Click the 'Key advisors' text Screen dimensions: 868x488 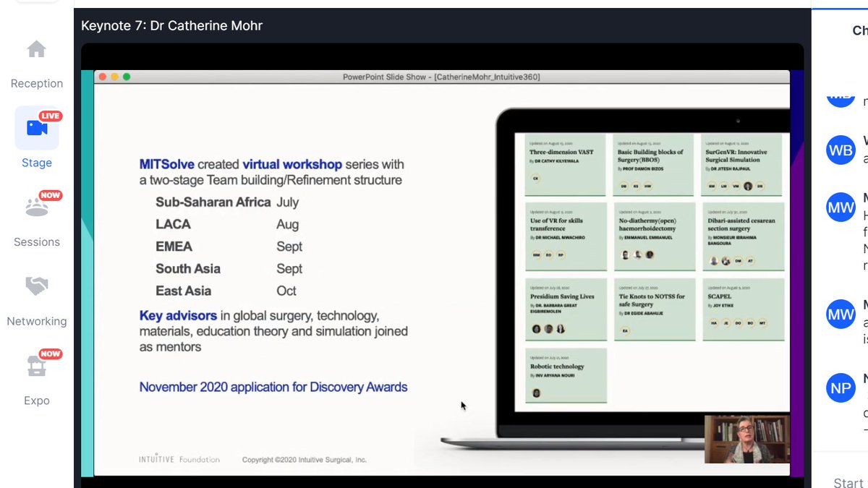(x=178, y=316)
